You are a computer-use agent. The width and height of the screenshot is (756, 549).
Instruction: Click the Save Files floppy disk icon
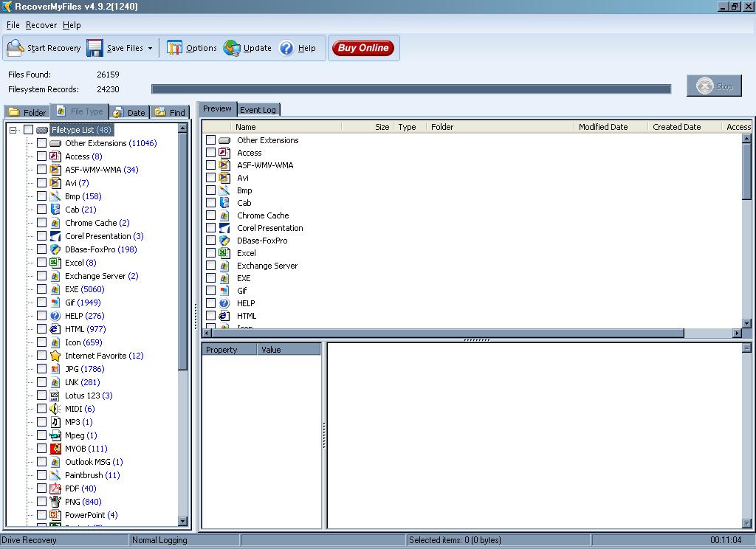tap(94, 48)
